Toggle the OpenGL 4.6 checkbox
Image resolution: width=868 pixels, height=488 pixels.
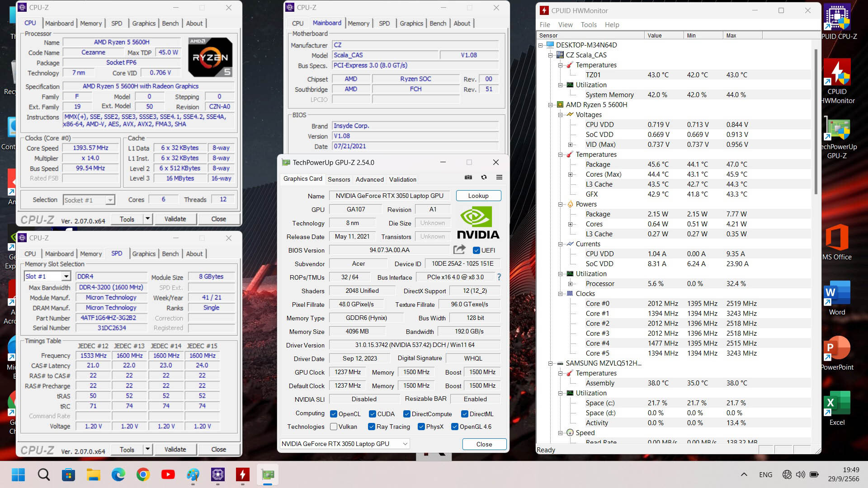[455, 427]
